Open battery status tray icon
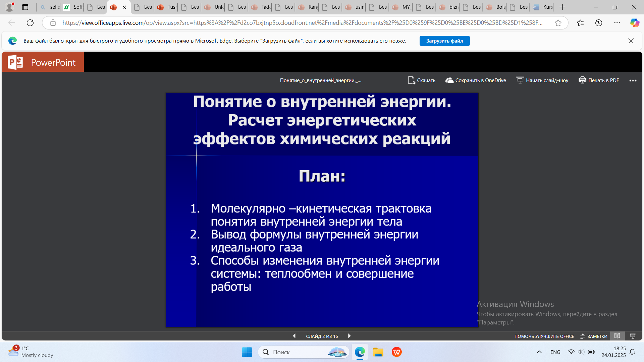Screen dimensions: 644x362 tap(591, 352)
